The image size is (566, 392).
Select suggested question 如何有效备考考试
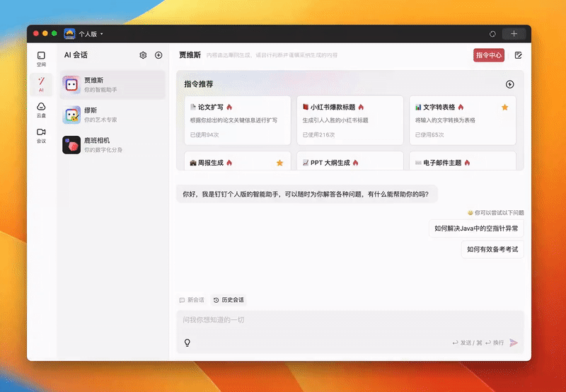point(492,249)
